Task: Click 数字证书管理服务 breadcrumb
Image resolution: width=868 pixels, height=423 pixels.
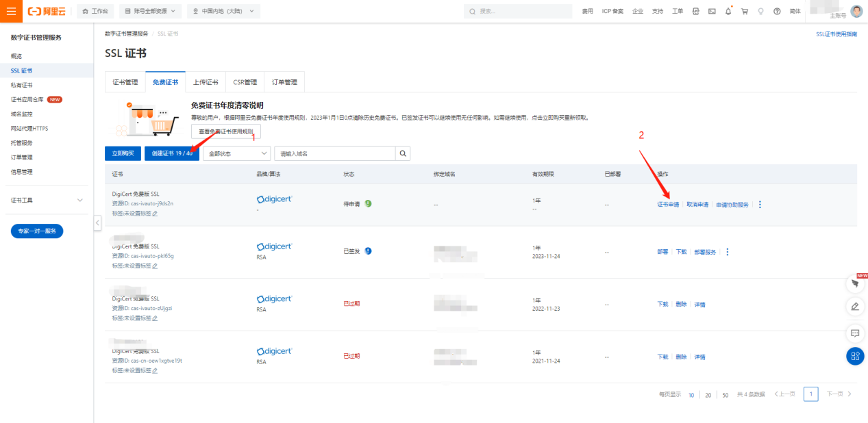Action: tap(126, 34)
